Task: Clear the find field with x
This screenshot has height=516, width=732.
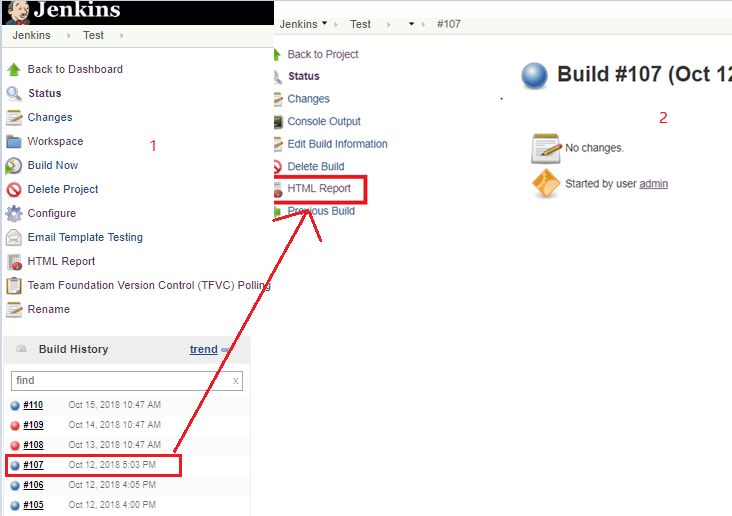Action: click(x=235, y=381)
